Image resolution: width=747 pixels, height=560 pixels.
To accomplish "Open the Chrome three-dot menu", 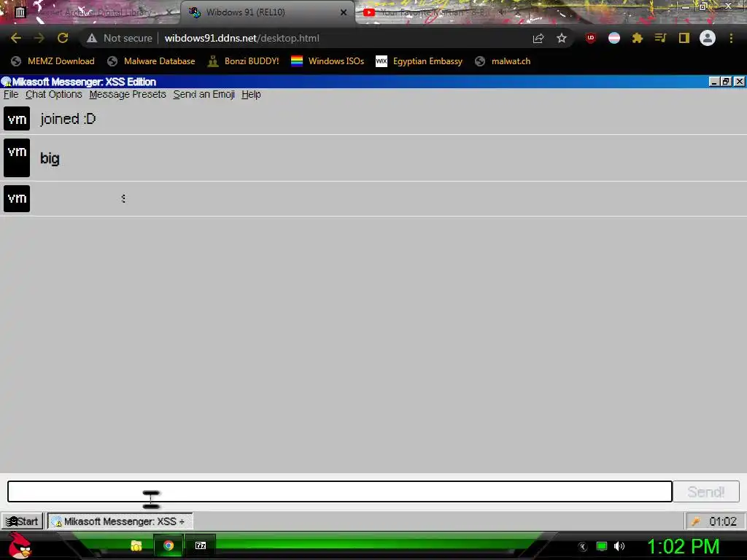I will (x=731, y=38).
